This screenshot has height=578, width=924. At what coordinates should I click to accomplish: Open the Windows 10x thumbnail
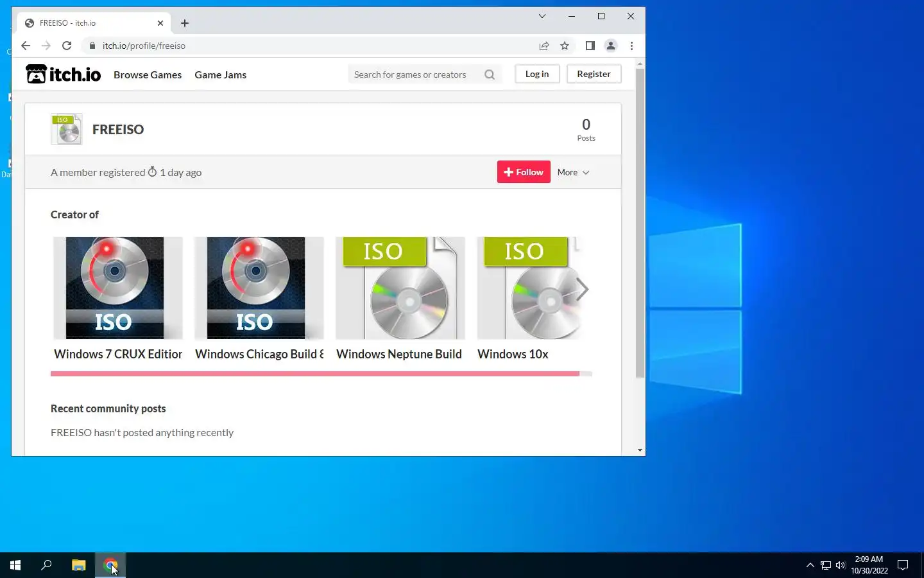(529, 288)
